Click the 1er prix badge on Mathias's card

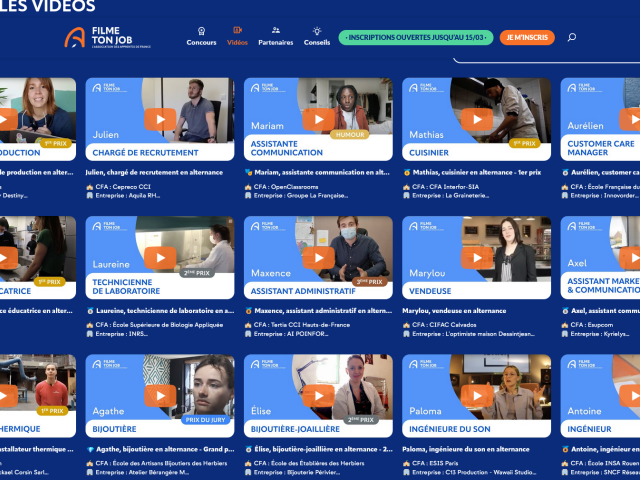(524, 143)
